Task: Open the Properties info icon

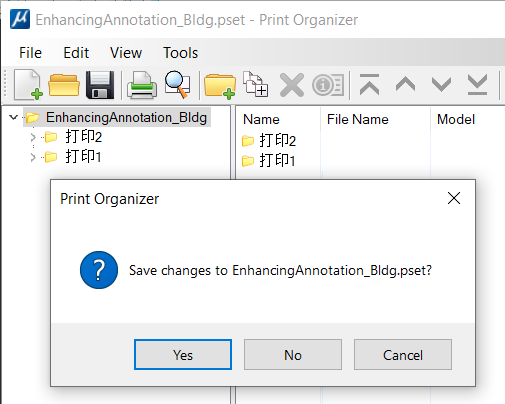Action: (x=328, y=85)
